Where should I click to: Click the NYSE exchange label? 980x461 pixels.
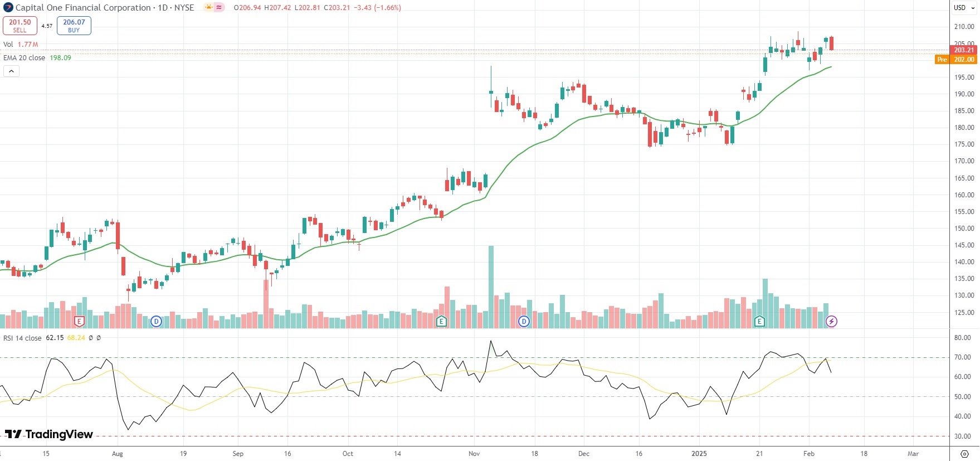pyautogui.click(x=184, y=8)
